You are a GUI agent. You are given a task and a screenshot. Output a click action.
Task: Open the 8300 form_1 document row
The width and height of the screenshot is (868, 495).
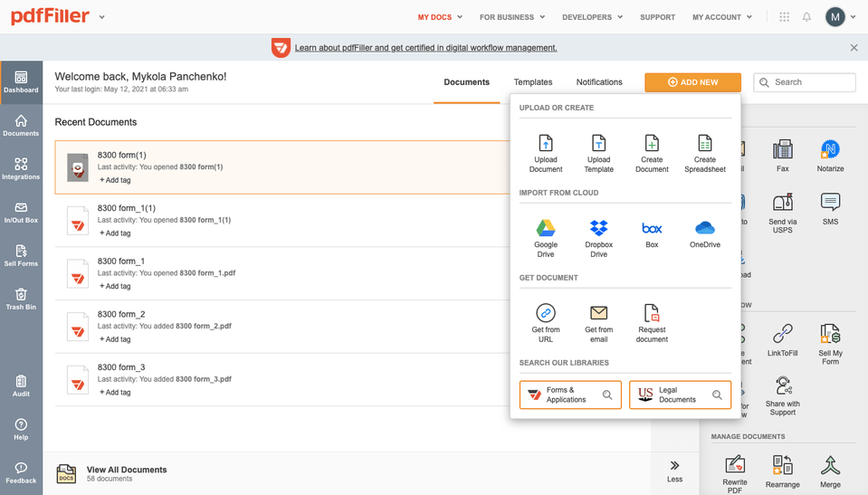(282, 273)
